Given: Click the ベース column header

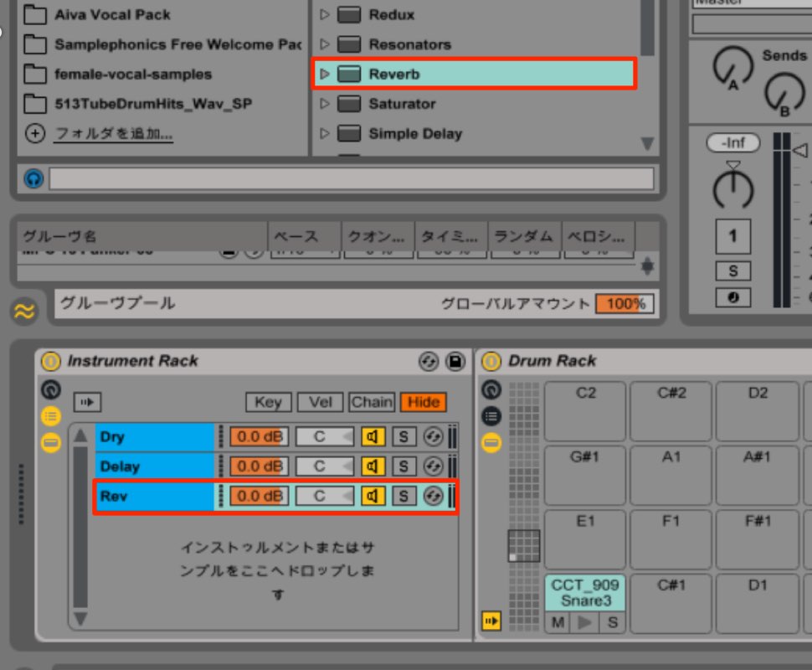Looking at the screenshot, I should 305,236.
